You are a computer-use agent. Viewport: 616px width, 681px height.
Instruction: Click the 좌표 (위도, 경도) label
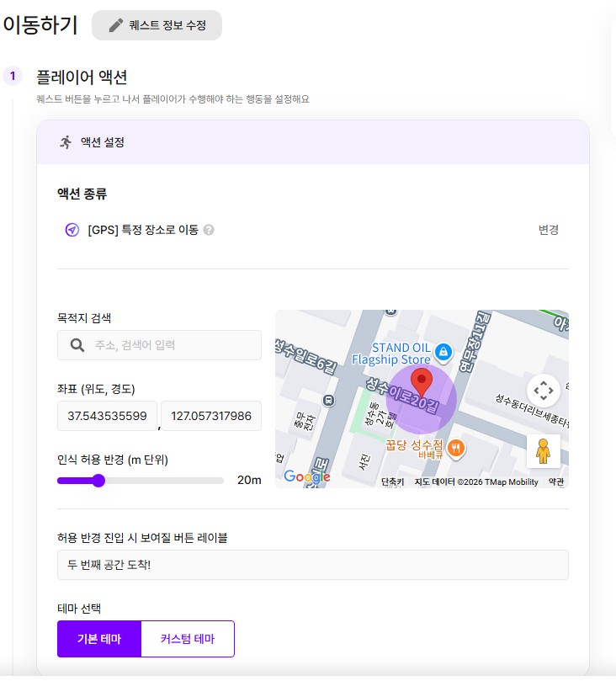point(96,389)
